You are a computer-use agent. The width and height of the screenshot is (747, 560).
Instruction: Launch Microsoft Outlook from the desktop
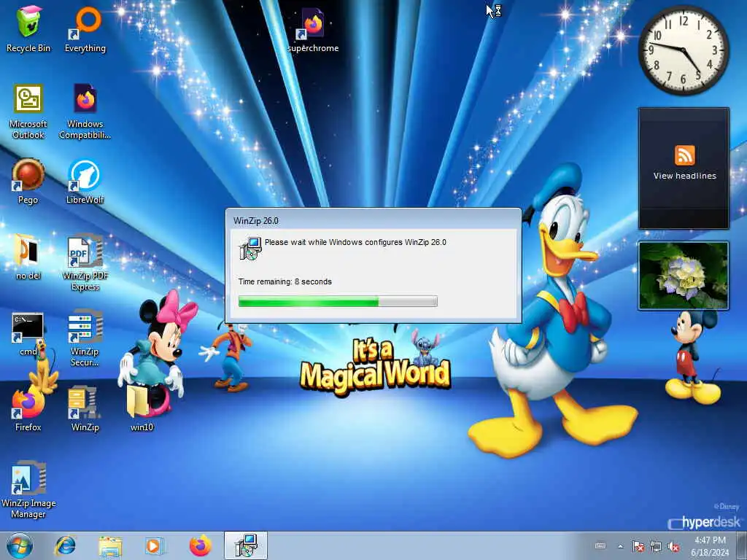click(28, 111)
